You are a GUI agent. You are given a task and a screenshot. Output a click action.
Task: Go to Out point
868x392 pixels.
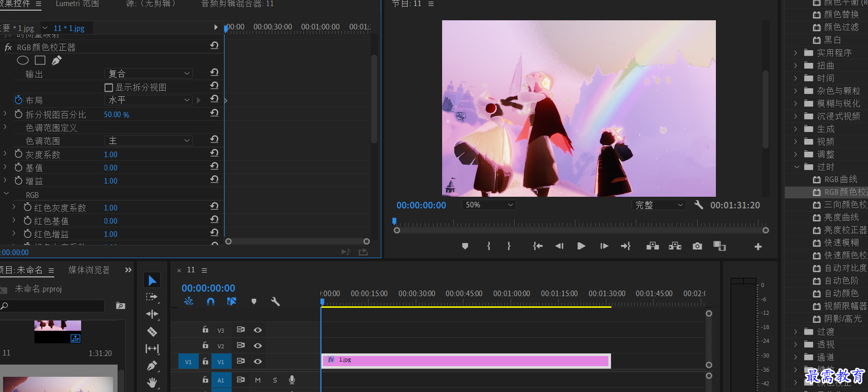pyautogui.click(x=626, y=246)
